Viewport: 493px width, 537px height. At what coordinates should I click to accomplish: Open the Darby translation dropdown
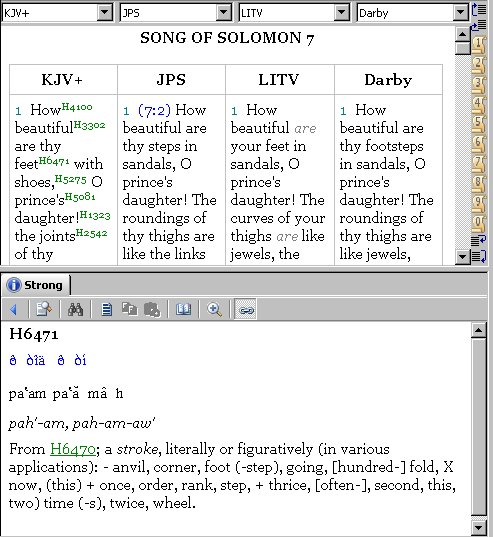[460, 13]
